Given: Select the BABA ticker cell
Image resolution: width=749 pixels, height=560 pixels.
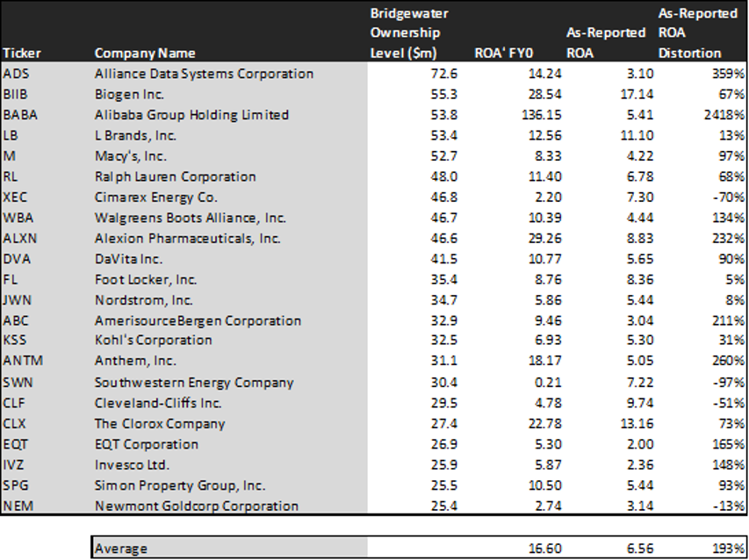Looking at the screenshot, I should [20, 115].
